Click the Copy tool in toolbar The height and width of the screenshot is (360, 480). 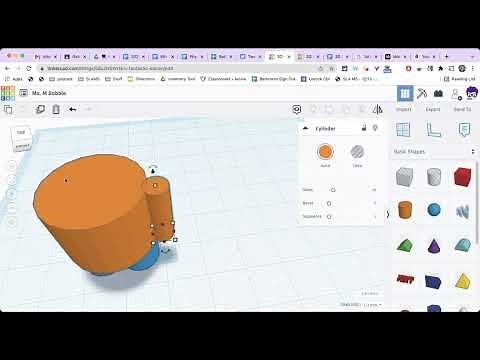pos(8,109)
